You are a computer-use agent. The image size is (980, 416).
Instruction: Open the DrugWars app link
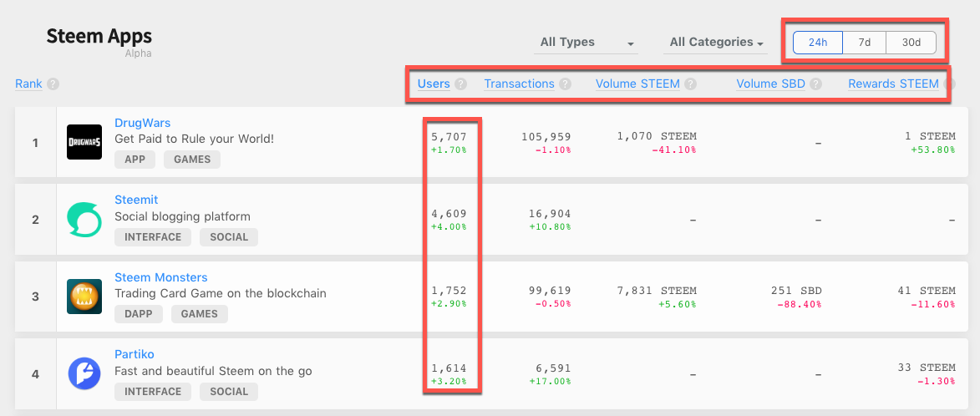[x=143, y=123]
